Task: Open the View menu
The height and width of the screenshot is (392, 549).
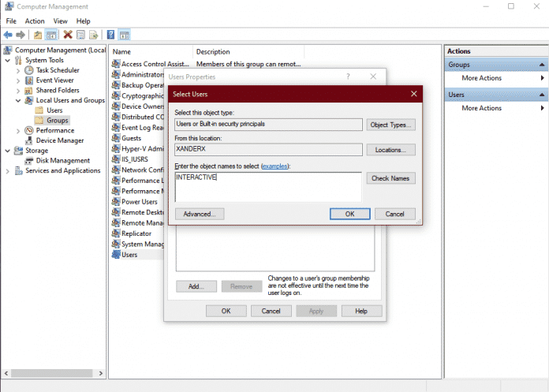Action: click(x=62, y=21)
